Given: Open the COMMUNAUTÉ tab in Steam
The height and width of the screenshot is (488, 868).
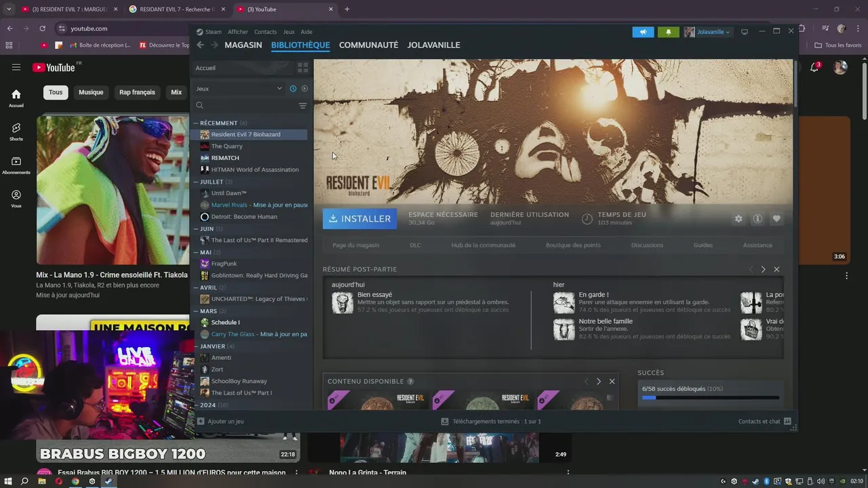Looking at the screenshot, I should 368,45.
